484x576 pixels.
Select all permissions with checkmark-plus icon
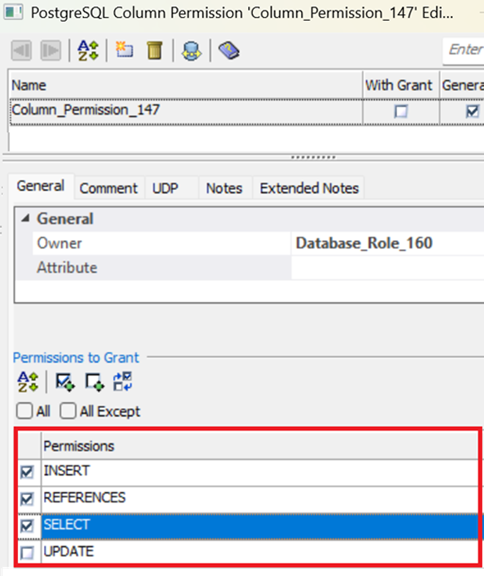(x=65, y=382)
